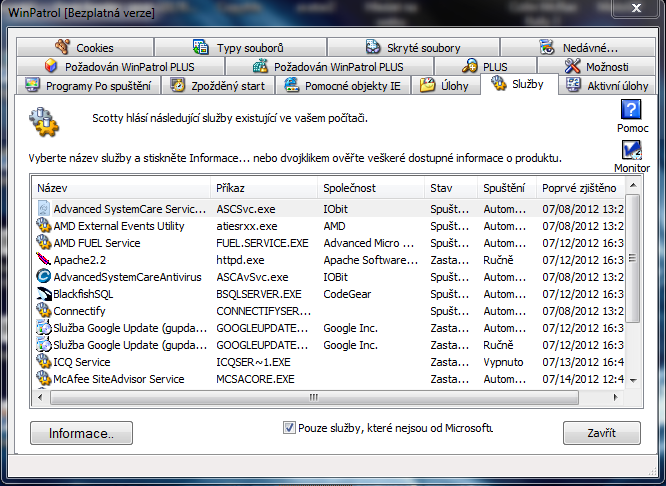Click the ICQ Service gear icon

[x=43, y=362]
